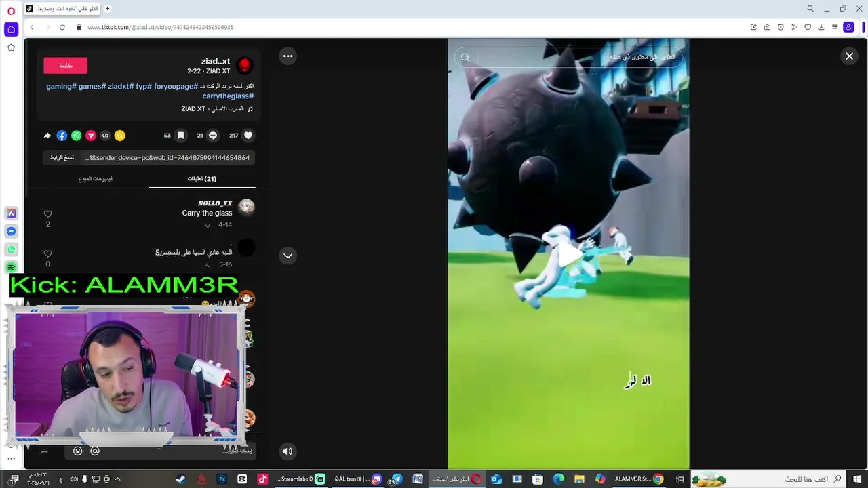This screenshot has width=868, height=488.
Task: Click the yellow repost icon
Action: [x=119, y=136]
